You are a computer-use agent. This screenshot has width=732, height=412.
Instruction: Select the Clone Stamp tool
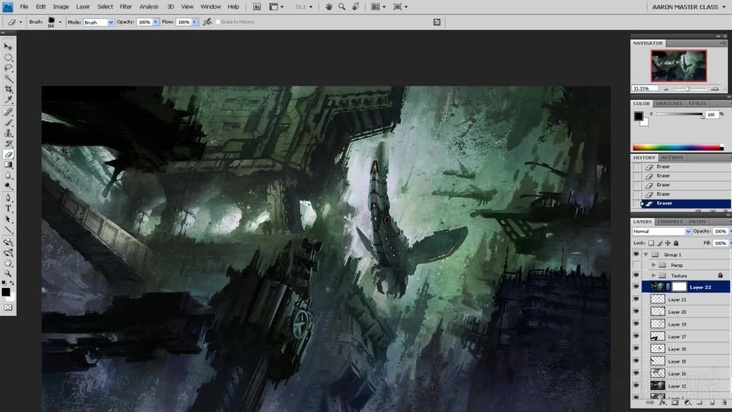pos(8,133)
